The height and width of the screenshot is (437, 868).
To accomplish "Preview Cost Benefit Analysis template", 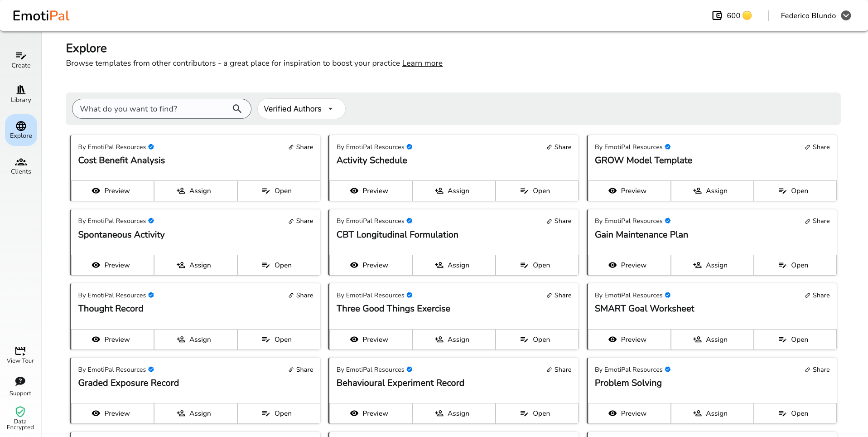I will click(x=112, y=191).
